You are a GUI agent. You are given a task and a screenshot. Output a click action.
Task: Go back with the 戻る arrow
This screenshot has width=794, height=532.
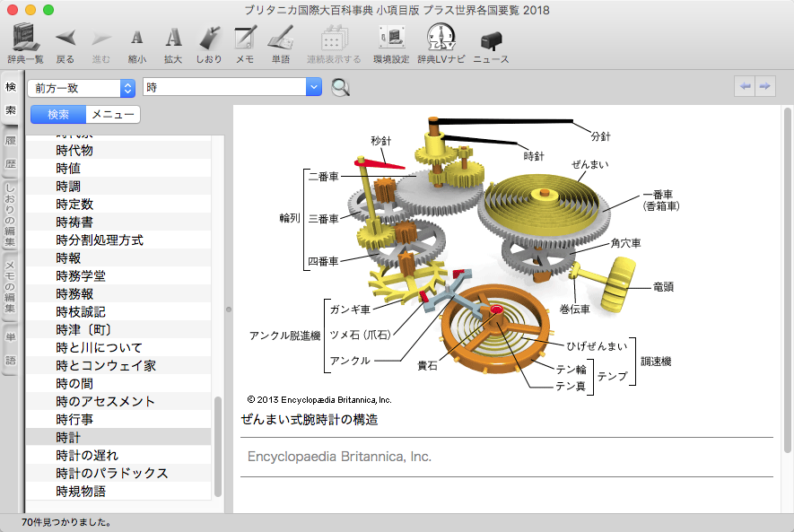pos(65,44)
